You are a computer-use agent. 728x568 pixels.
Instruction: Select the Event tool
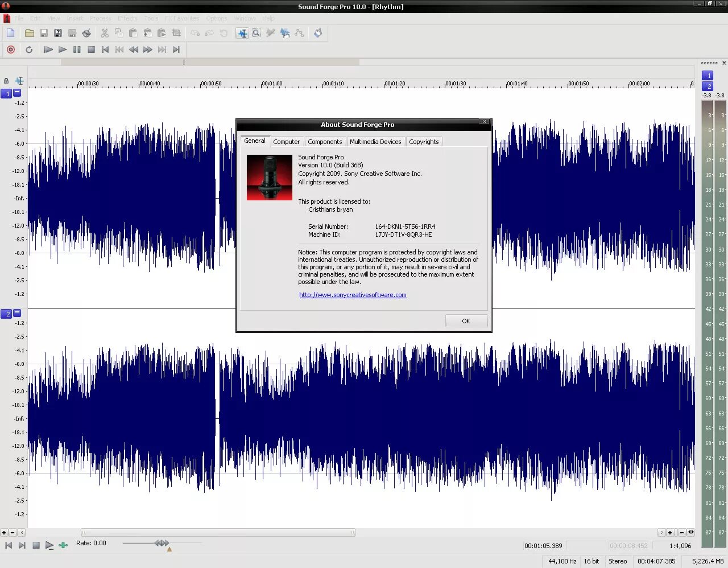point(285,33)
